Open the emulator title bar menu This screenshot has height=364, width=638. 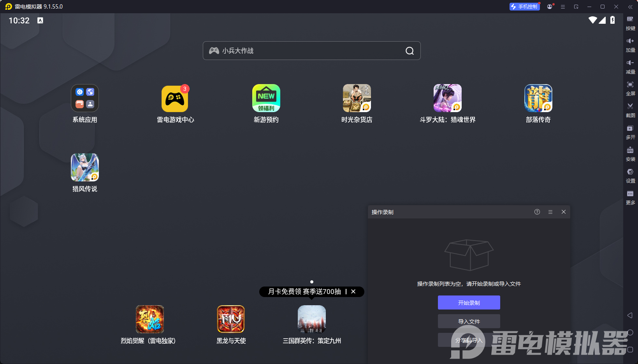coord(563,7)
